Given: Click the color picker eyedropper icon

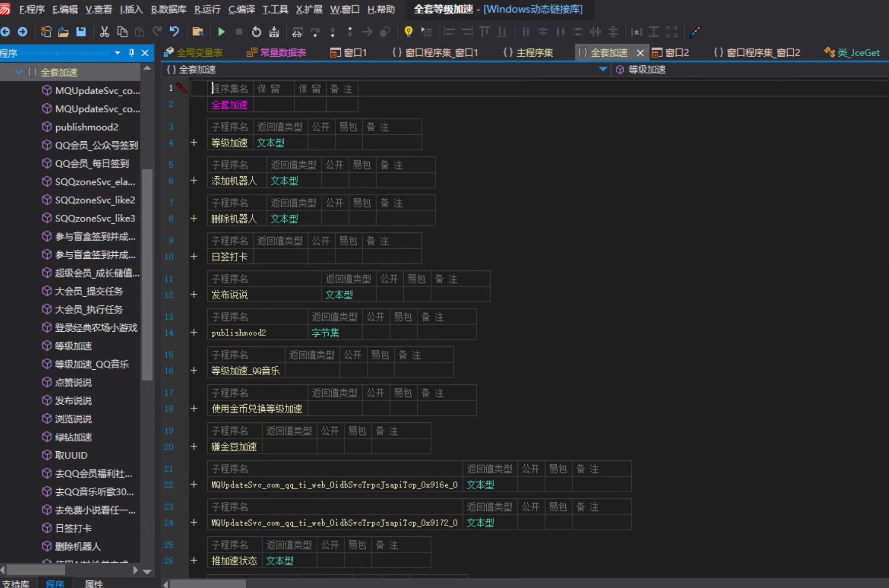Looking at the screenshot, I should 695,32.
